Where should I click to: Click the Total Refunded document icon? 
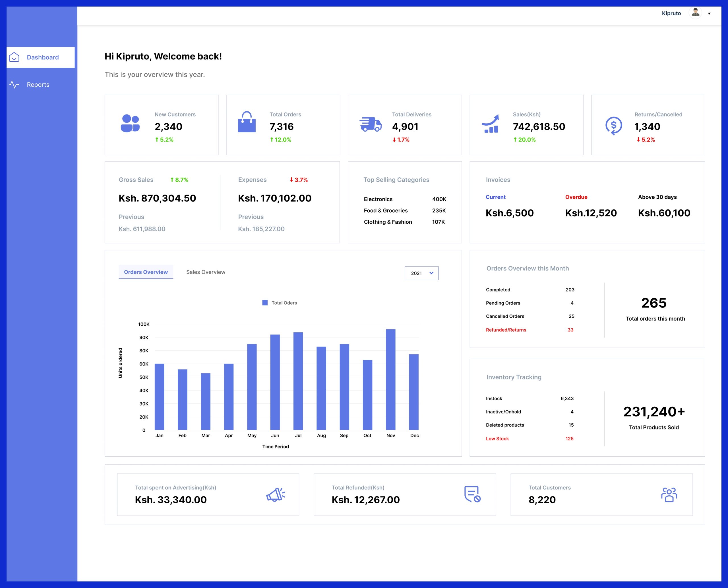472,494
